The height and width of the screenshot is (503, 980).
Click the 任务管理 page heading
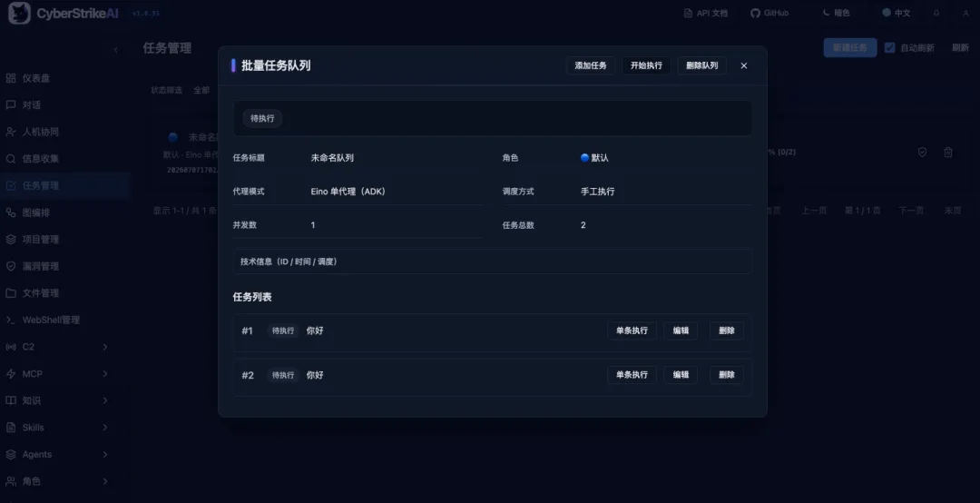[x=167, y=48]
